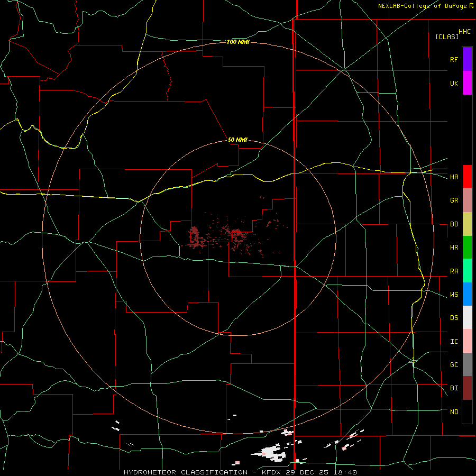The image size is (476, 476).
Task: Click the WS legend label
Action: [454, 295]
